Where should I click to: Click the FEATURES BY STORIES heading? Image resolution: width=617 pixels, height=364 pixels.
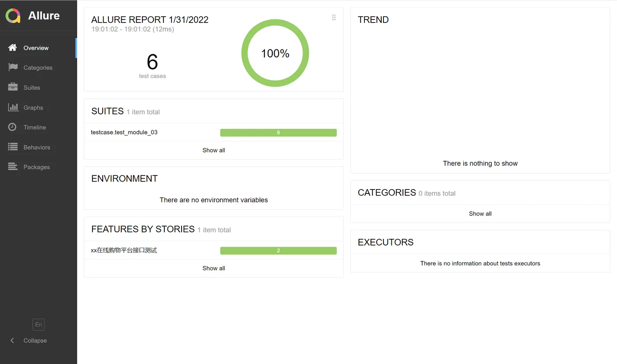pos(143,229)
